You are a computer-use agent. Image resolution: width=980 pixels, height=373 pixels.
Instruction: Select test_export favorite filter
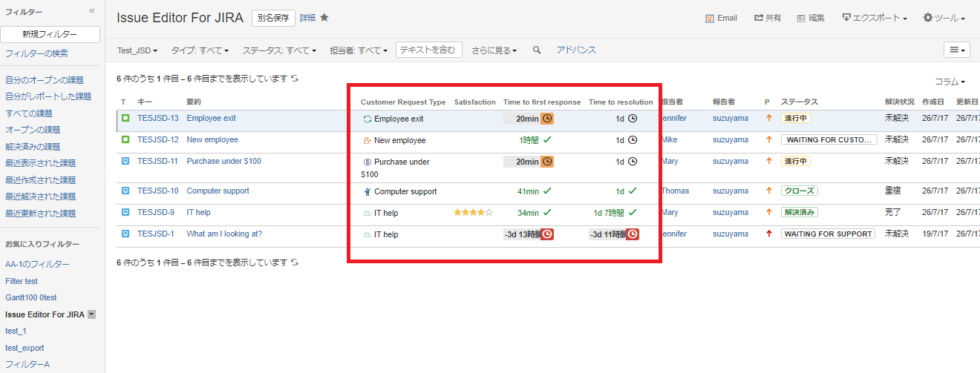[x=24, y=348]
